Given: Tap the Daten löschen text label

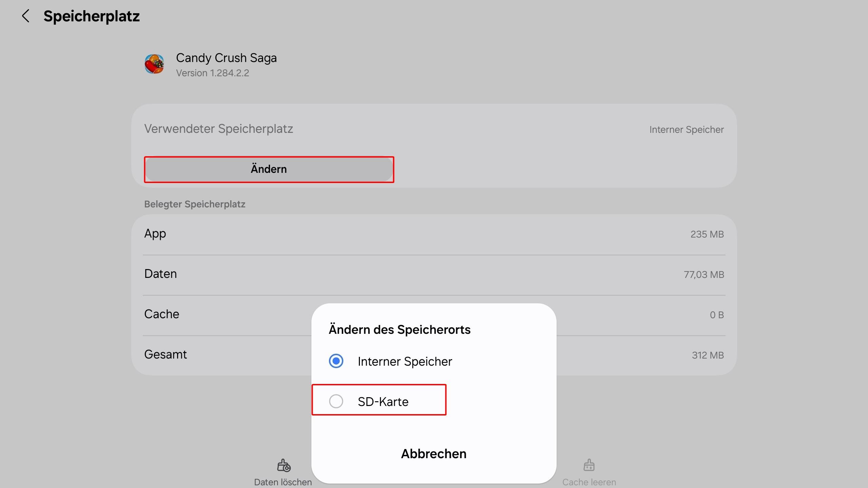Looking at the screenshot, I should click(283, 482).
